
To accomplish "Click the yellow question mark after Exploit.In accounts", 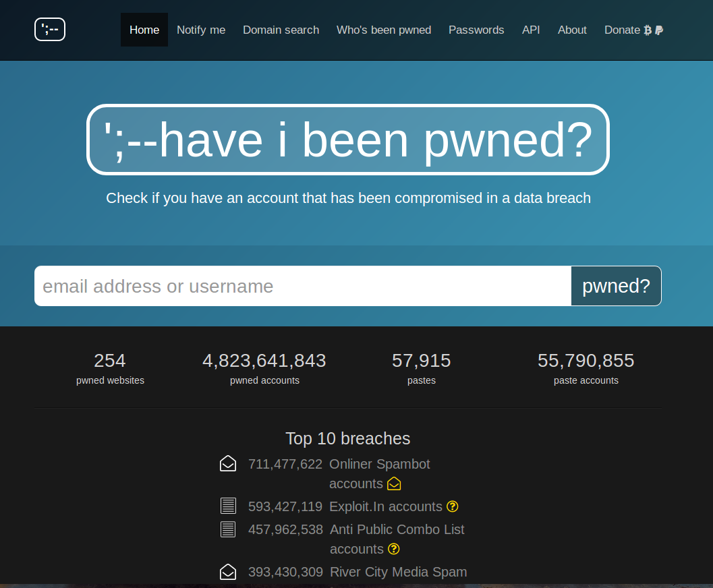I will tap(453, 506).
